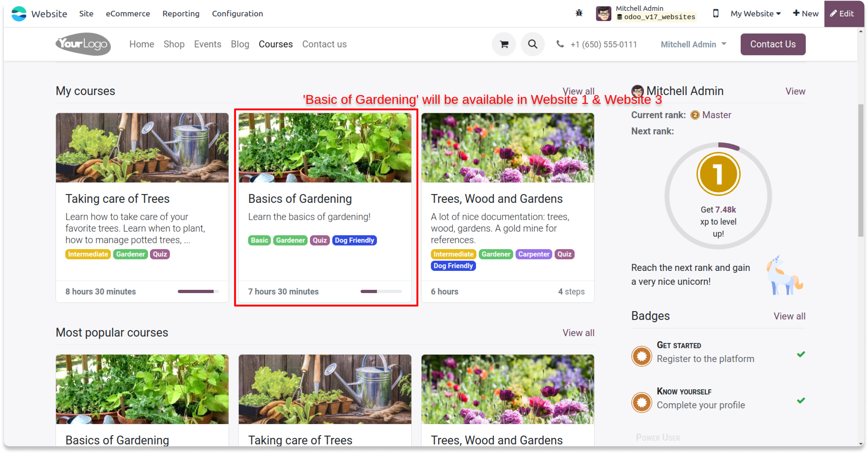Viewport: 868px width, 453px height.
Task: Expand the My Website switcher dropdown
Action: 756,13
